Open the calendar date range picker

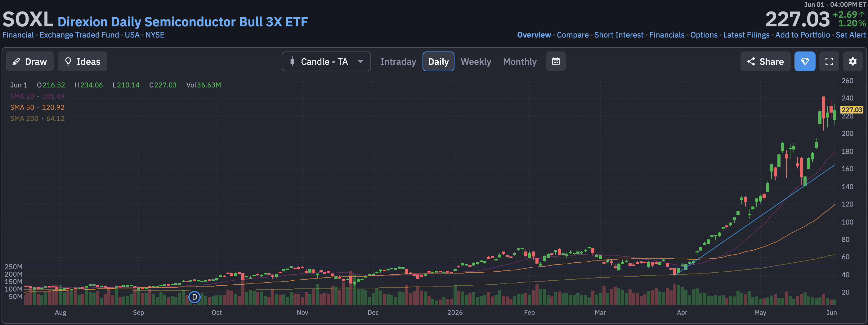556,62
